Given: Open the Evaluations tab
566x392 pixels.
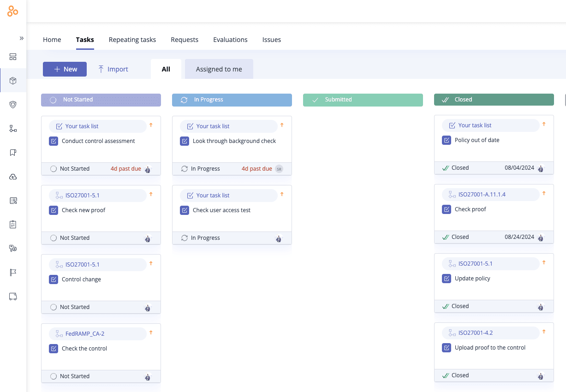Looking at the screenshot, I should click(x=230, y=40).
